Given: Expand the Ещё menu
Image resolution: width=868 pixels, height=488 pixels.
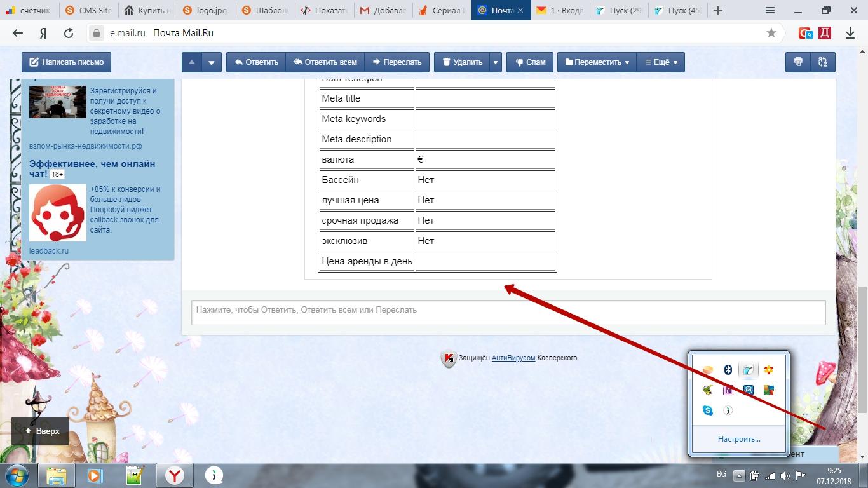Looking at the screenshot, I should 661,62.
